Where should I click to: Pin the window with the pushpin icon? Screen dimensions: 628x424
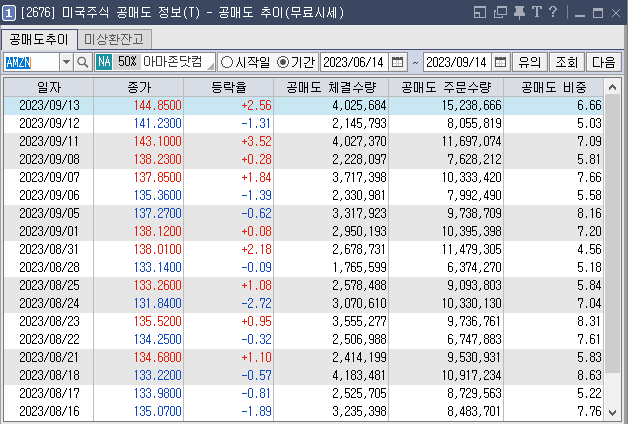tap(519, 12)
